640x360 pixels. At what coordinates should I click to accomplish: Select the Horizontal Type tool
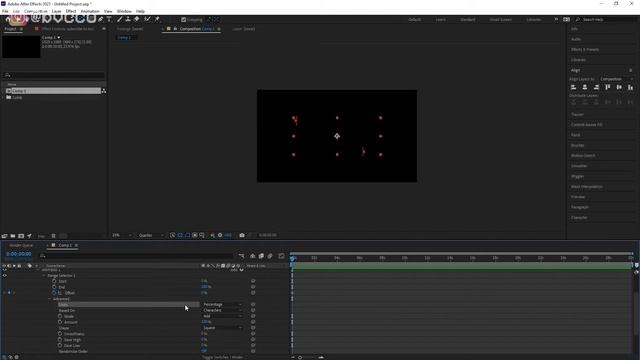click(109, 19)
